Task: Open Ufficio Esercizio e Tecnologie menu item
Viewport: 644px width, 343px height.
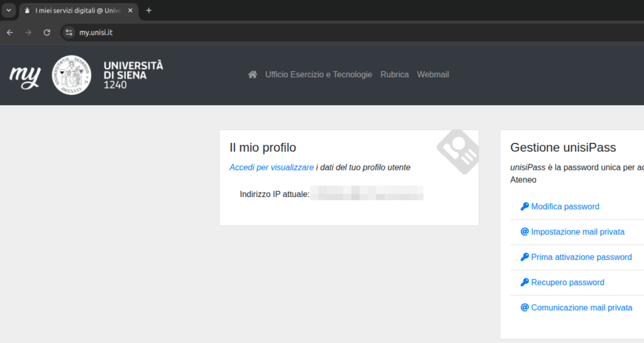Action: pyautogui.click(x=318, y=74)
